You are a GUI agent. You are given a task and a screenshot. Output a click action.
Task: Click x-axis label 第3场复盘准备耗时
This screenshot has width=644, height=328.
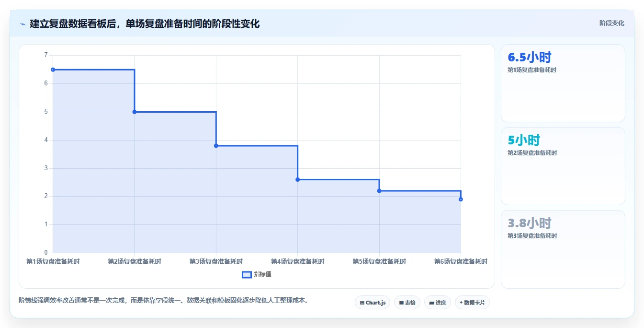(216, 261)
